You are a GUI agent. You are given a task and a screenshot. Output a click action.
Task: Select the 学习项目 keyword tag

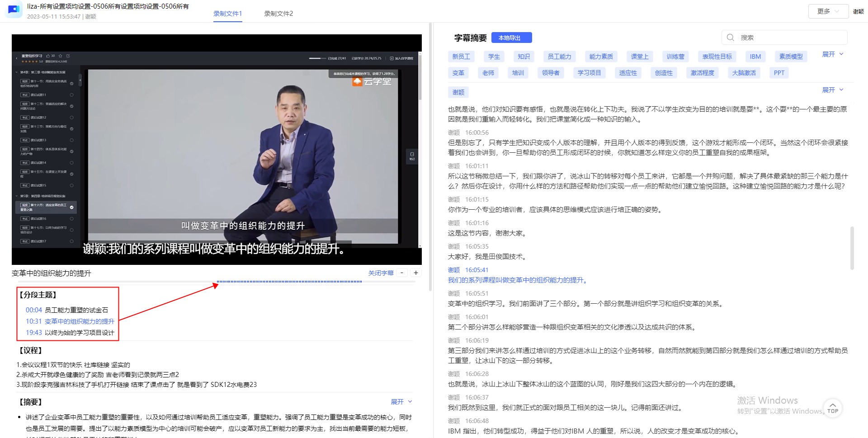pos(589,73)
